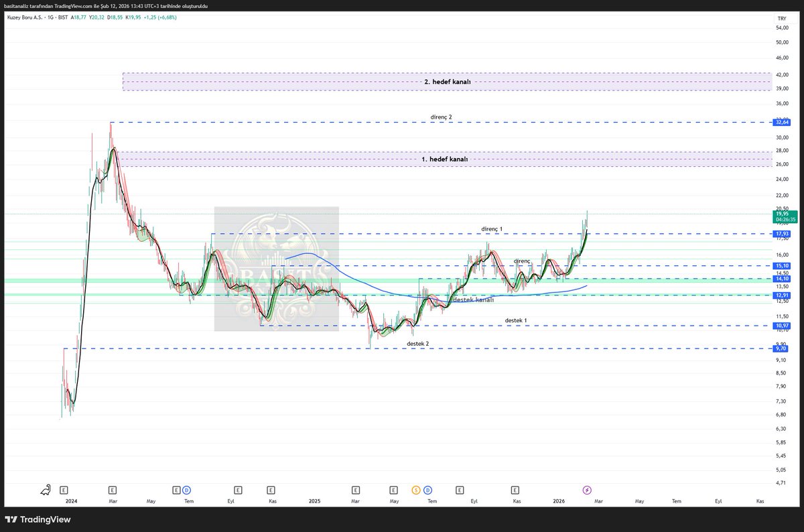Click the 4,71 tick on price axis
This screenshot has width=804, height=532.
pos(780,482)
